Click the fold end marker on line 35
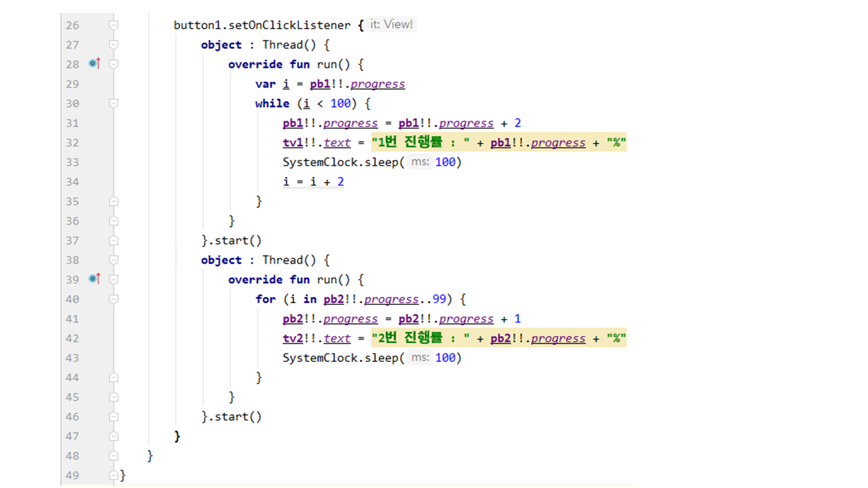 pyautogui.click(x=114, y=201)
